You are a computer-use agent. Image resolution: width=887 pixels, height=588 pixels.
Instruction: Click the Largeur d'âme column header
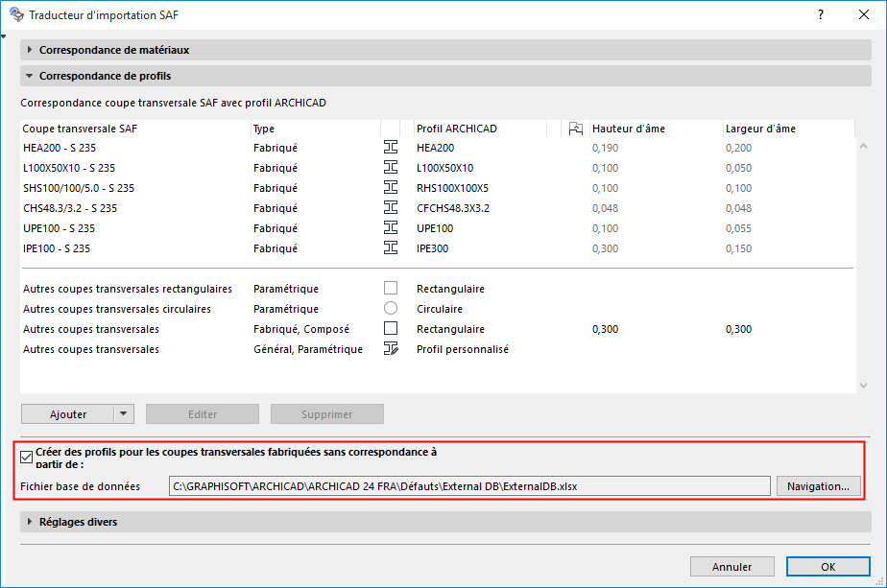pos(789,129)
